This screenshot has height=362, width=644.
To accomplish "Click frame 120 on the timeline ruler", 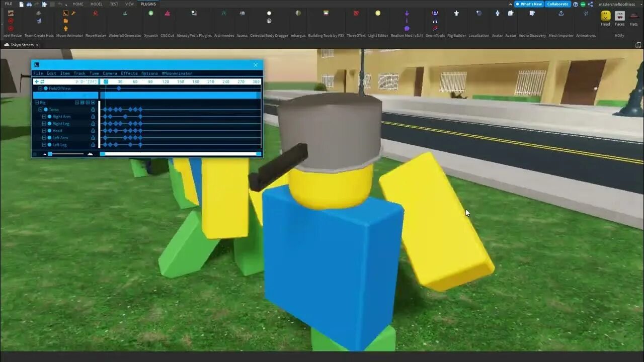I will (165, 81).
